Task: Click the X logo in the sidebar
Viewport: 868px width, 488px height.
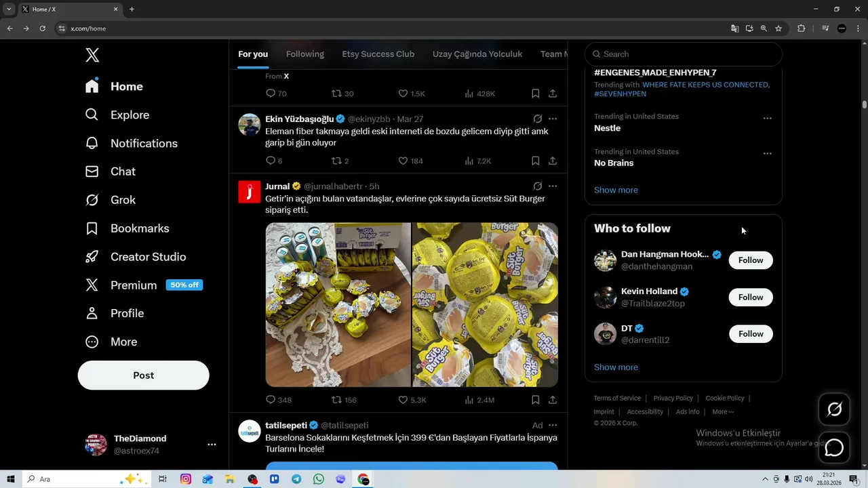Action: tap(92, 56)
